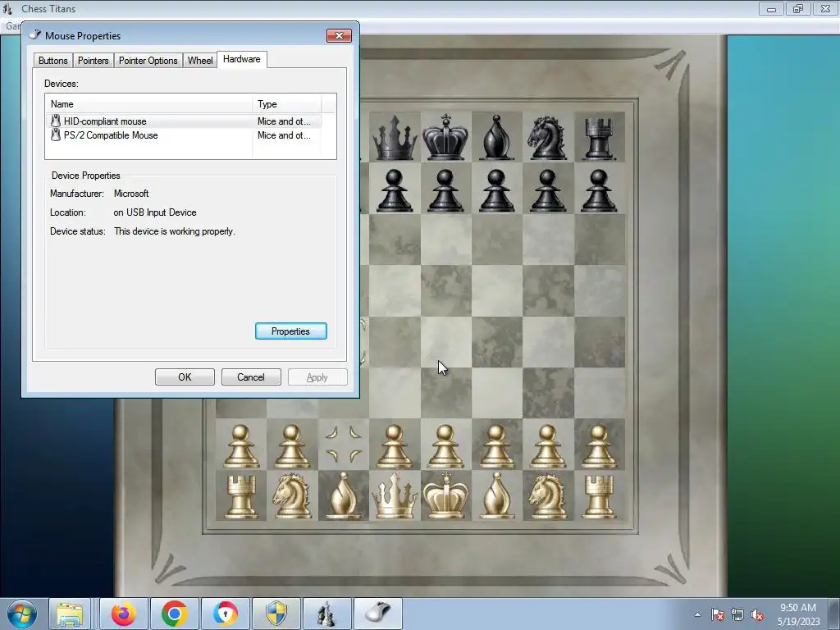840x630 pixels.
Task: Select the white knight beside the left rook
Action: (292, 496)
